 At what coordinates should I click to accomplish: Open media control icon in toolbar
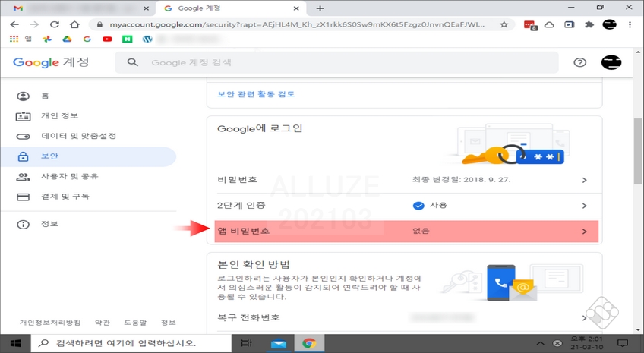point(570,24)
